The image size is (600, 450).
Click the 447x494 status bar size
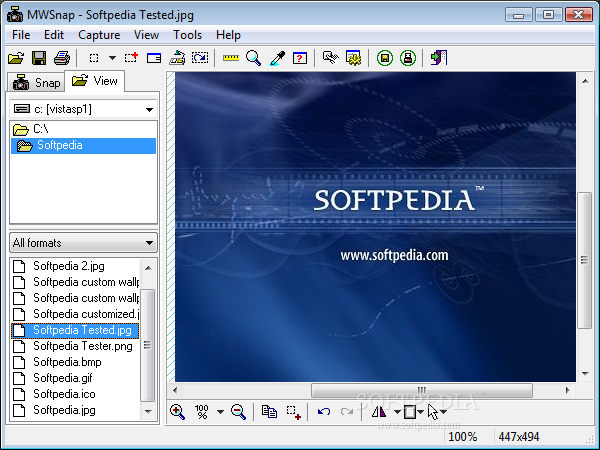[x=518, y=437]
